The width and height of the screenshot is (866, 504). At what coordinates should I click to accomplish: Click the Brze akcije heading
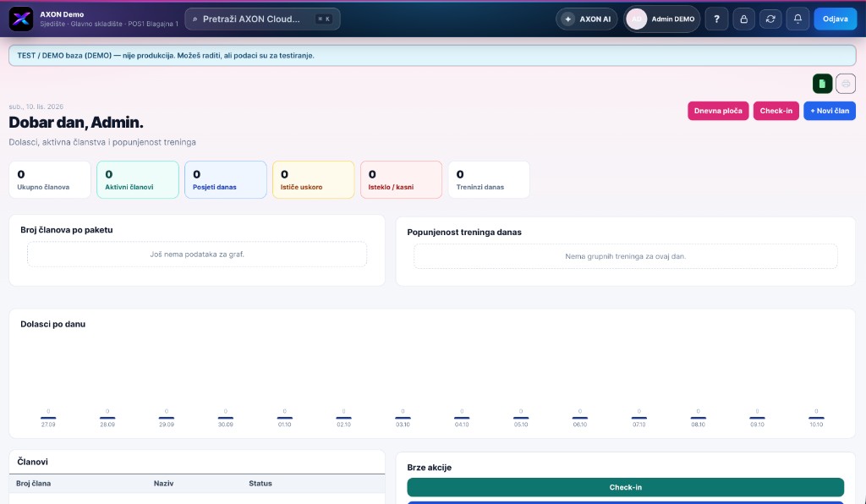point(429,467)
